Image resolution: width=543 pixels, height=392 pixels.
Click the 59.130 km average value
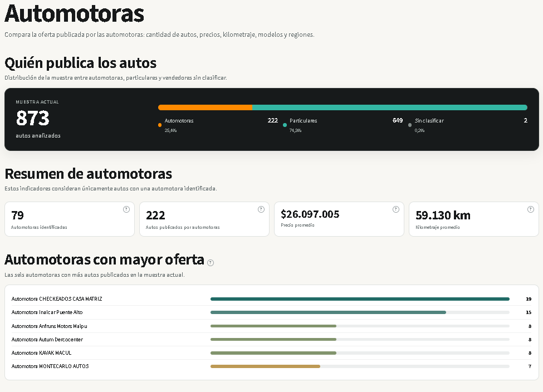click(x=443, y=215)
